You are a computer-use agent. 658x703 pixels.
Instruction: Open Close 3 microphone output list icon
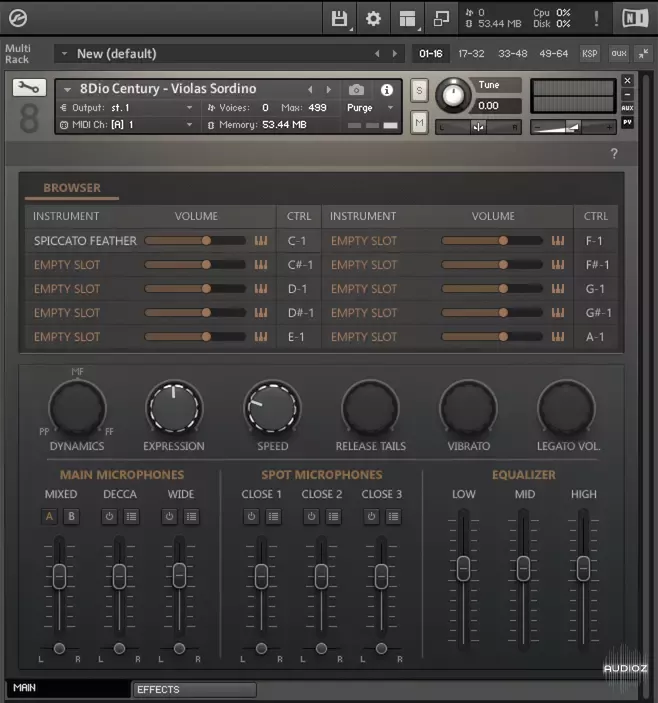[394, 516]
